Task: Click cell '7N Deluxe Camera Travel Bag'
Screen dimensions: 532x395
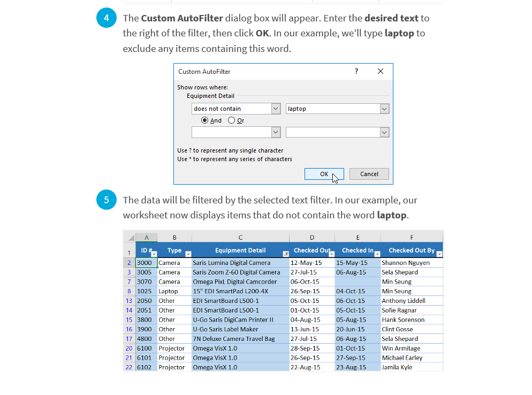Action: [240, 339]
